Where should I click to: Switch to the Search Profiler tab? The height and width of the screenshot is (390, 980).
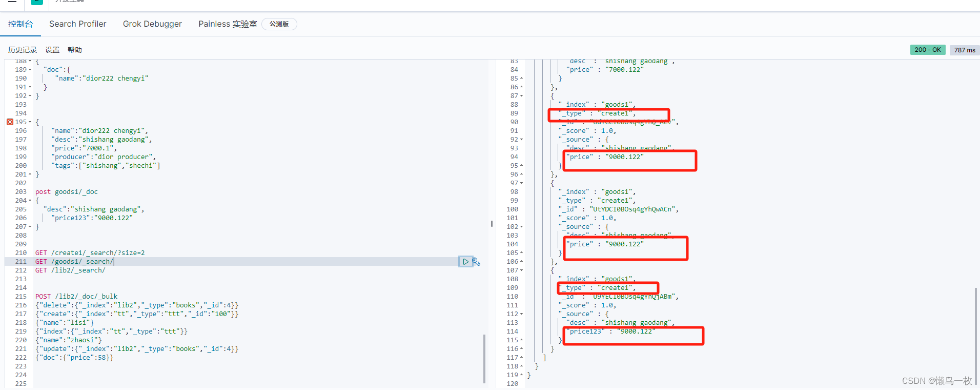point(78,24)
